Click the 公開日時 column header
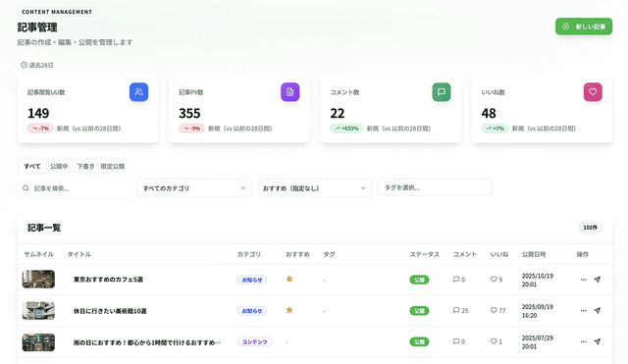Image resolution: width=628 pixels, height=364 pixels. (534, 254)
